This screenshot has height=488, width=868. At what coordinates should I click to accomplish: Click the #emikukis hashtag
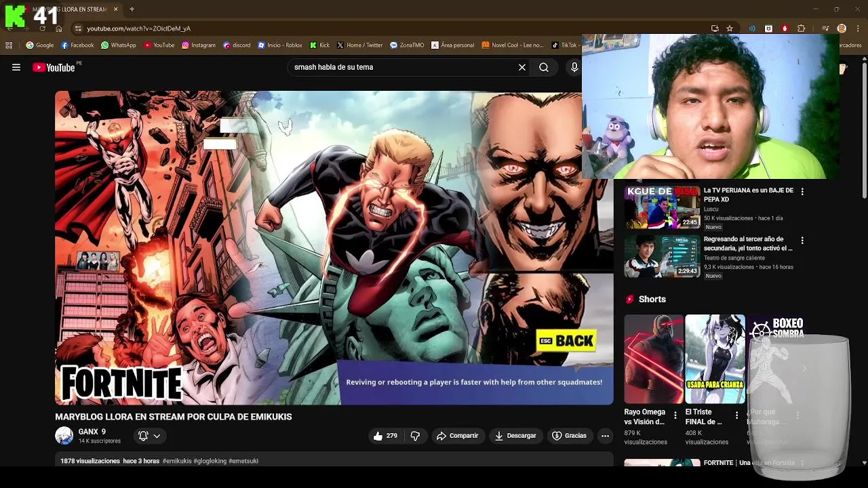(x=177, y=461)
